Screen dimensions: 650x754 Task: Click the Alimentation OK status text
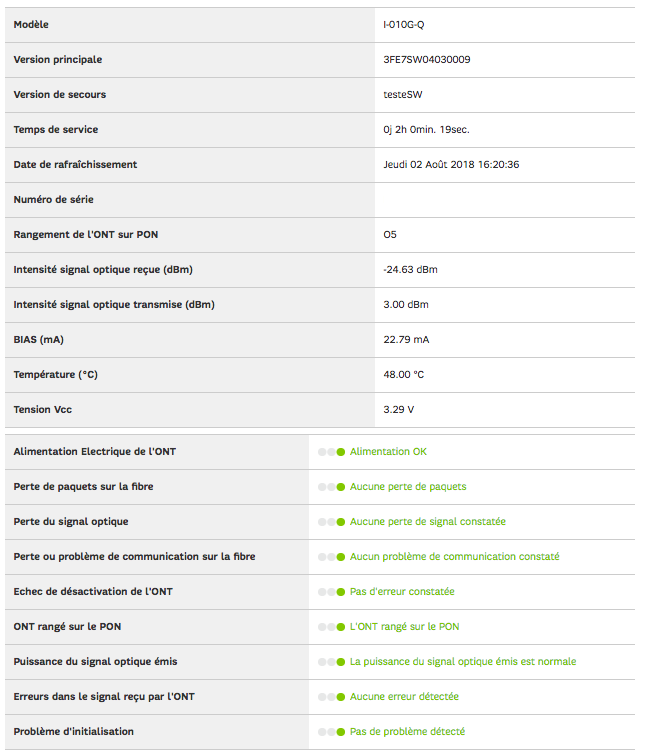(388, 452)
